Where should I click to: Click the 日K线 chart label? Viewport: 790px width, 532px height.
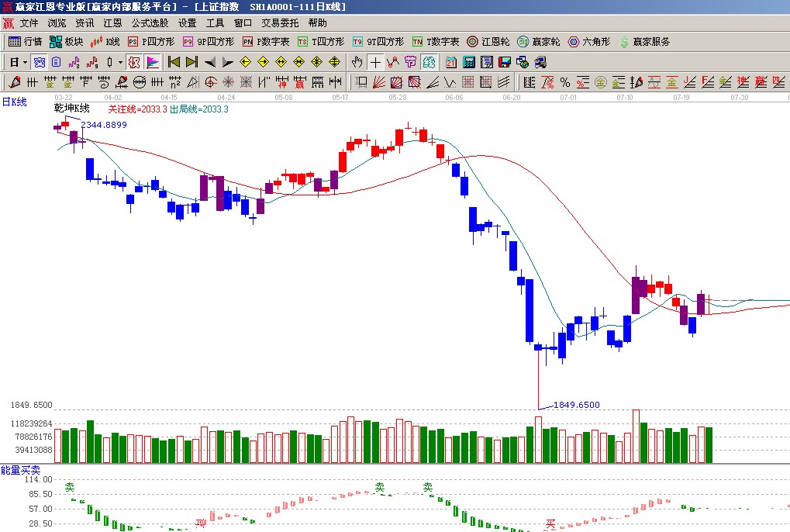pos(14,102)
